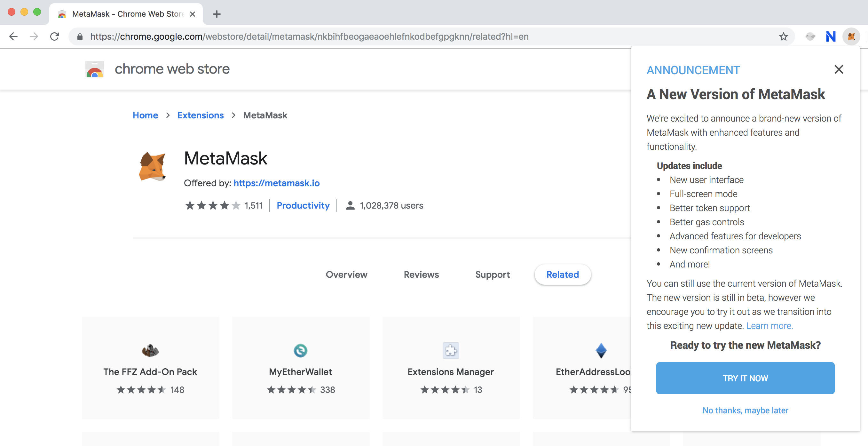The image size is (868, 446).
Task: Click the MetaMask extension heading
Action: (x=226, y=158)
